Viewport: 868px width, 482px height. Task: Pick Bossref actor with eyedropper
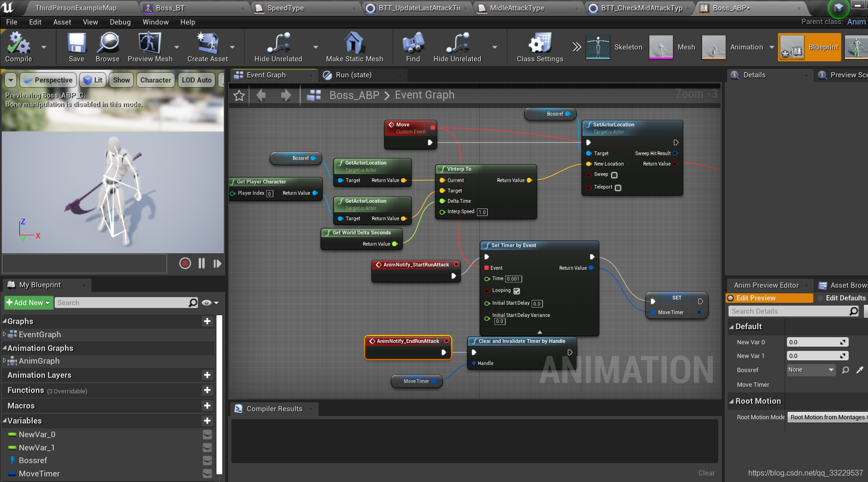[860, 370]
